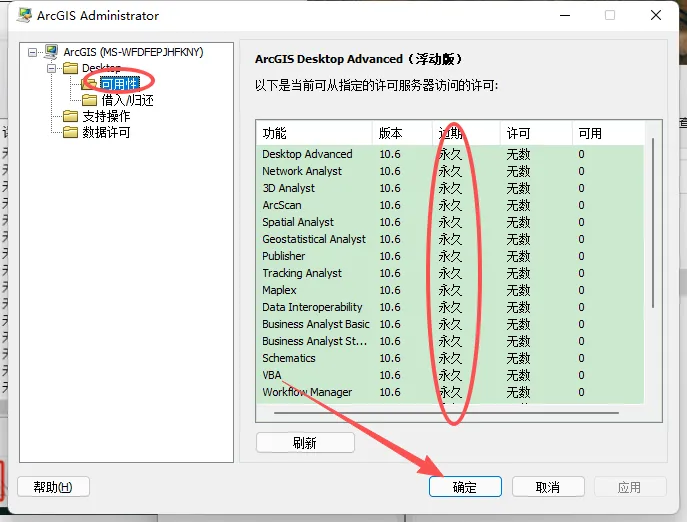Select the ArcScan row
687x522 pixels.
click(450, 205)
